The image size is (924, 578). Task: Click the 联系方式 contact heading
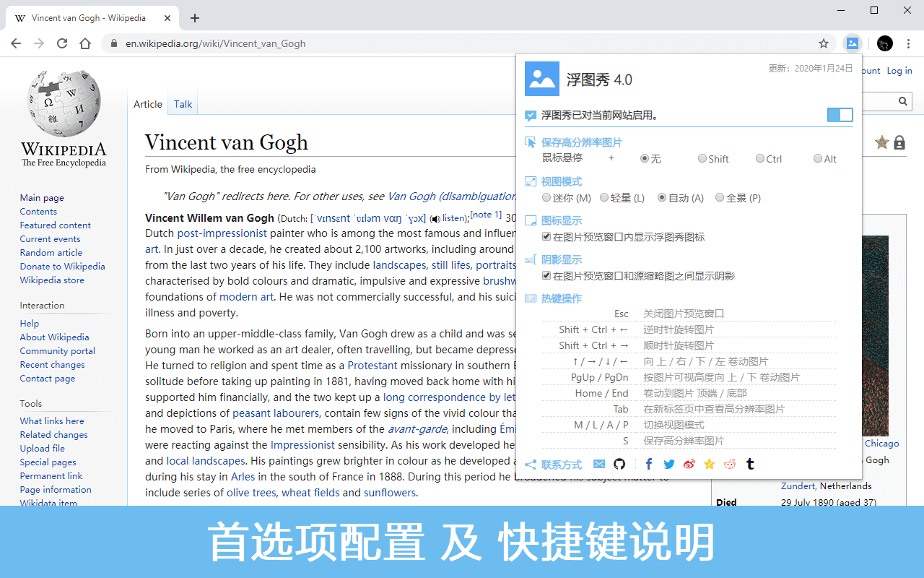[562, 465]
